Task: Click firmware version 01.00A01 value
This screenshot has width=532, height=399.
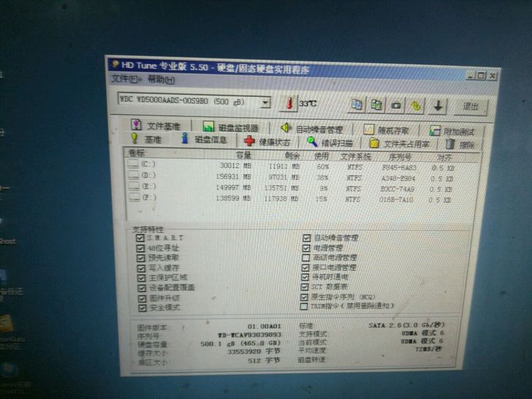Action: [265, 327]
